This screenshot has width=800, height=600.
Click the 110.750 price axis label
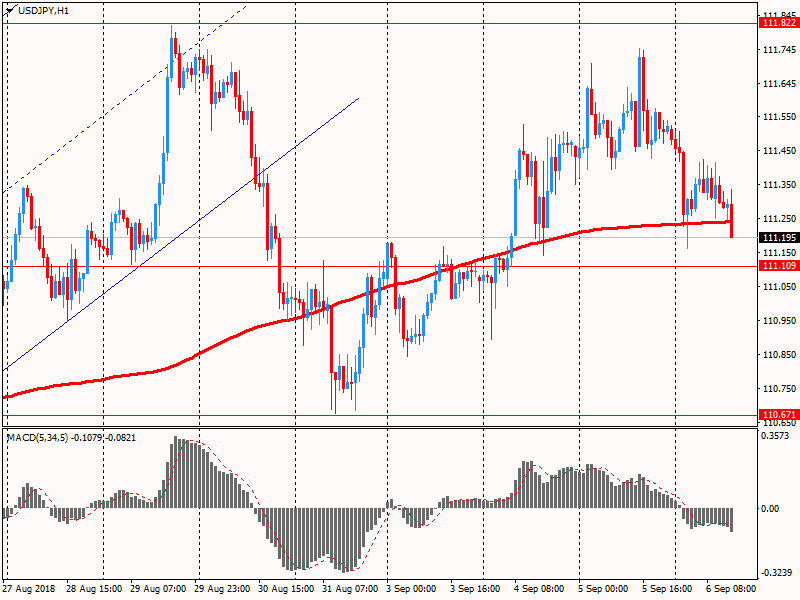[779, 389]
